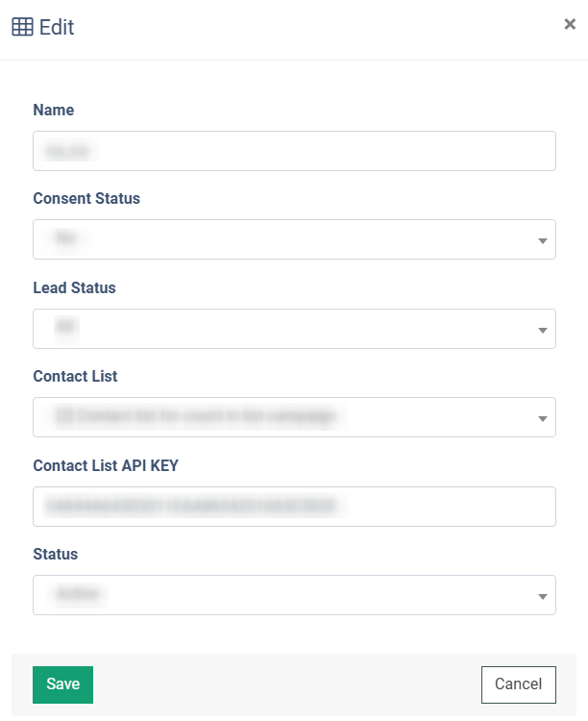This screenshot has width=588, height=721.
Task: Click the Consent Status label
Action: (x=86, y=199)
